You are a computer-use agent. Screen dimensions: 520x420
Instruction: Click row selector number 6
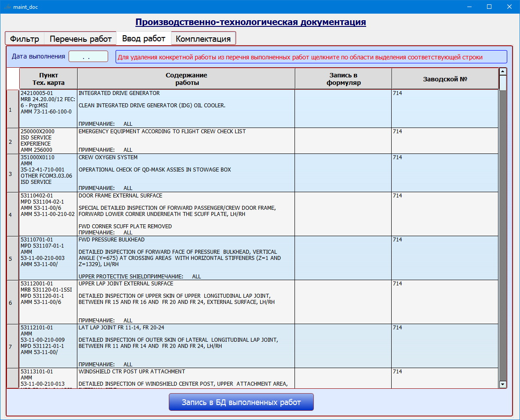[13, 302]
